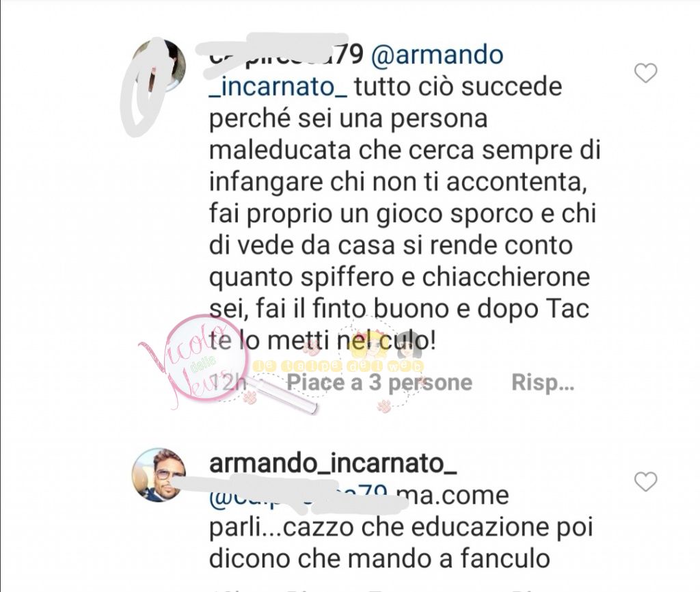Select the comment text starting tutto ciò succede

(x=405, y=214)
